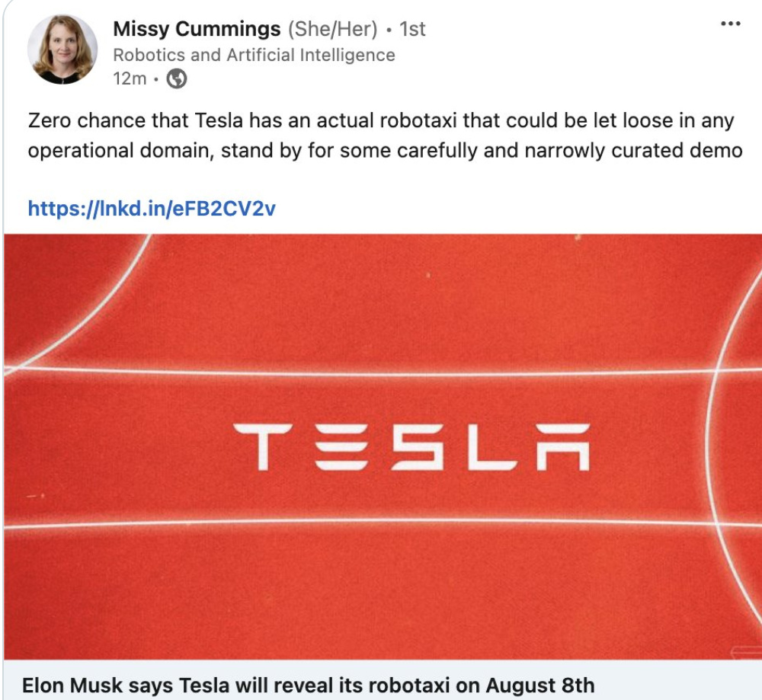Screen dimensions: 762x700
Task: Click the globe public visibility icon
Action: point(177,78)
